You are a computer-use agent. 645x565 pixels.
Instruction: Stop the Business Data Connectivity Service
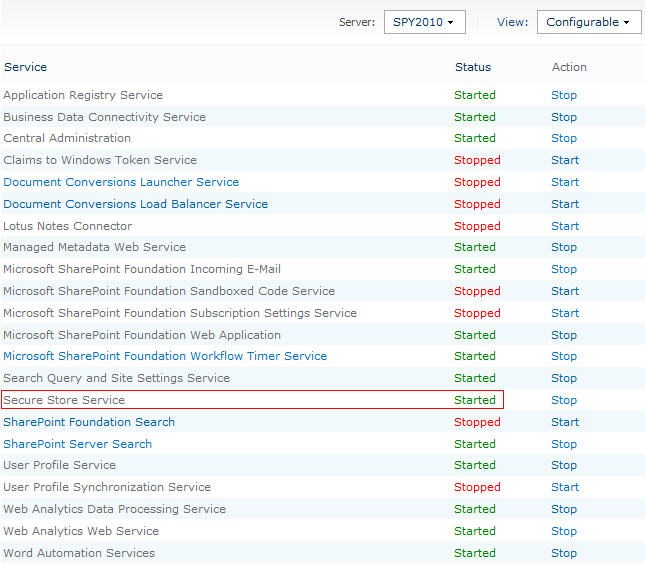coord(564,117)
